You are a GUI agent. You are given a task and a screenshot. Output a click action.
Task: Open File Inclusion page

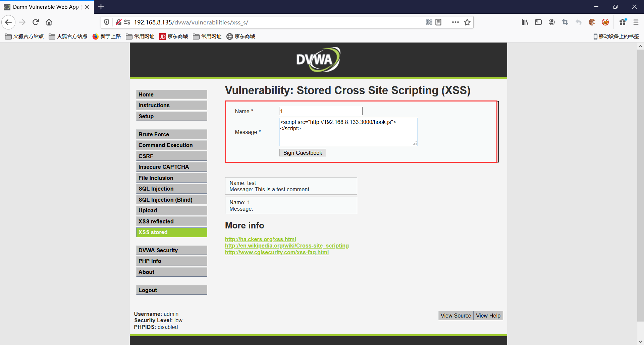(x=172, y=178)
